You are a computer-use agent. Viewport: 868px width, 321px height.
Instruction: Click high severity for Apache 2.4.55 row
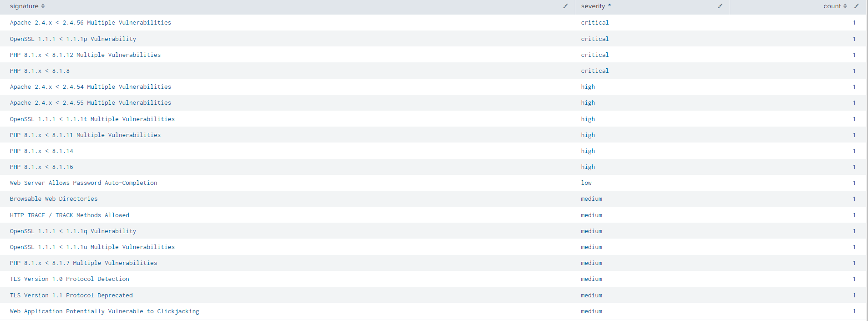(x=588, y=102)
